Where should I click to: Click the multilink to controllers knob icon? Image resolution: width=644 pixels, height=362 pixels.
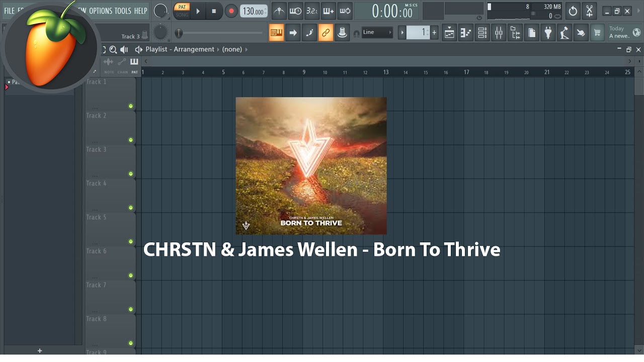(342, 33)
